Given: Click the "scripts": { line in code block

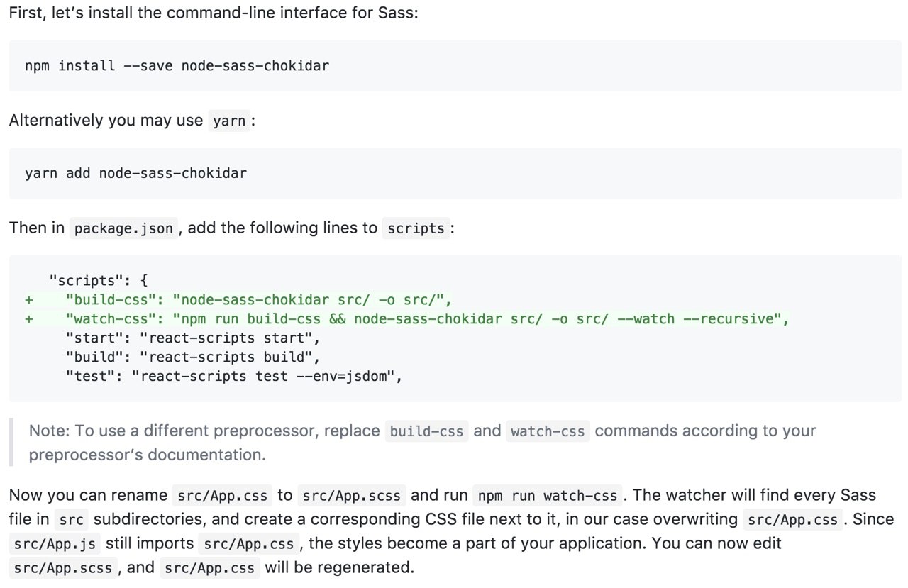Looking at the screenshot, I should click(98, 279).
